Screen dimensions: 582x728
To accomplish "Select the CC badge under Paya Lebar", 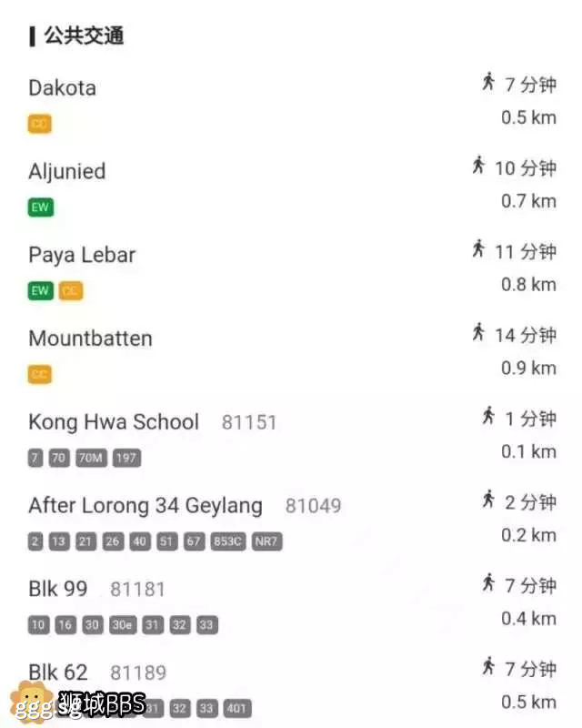I will 70,291.
